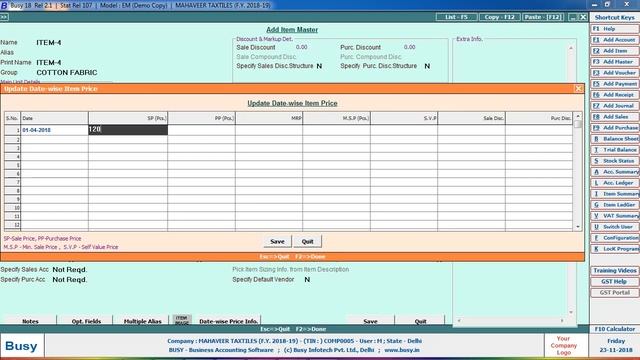Screen dimensions: 640x360
Task: Open the Add Item shortcut
Action: [x=615, y=51]
